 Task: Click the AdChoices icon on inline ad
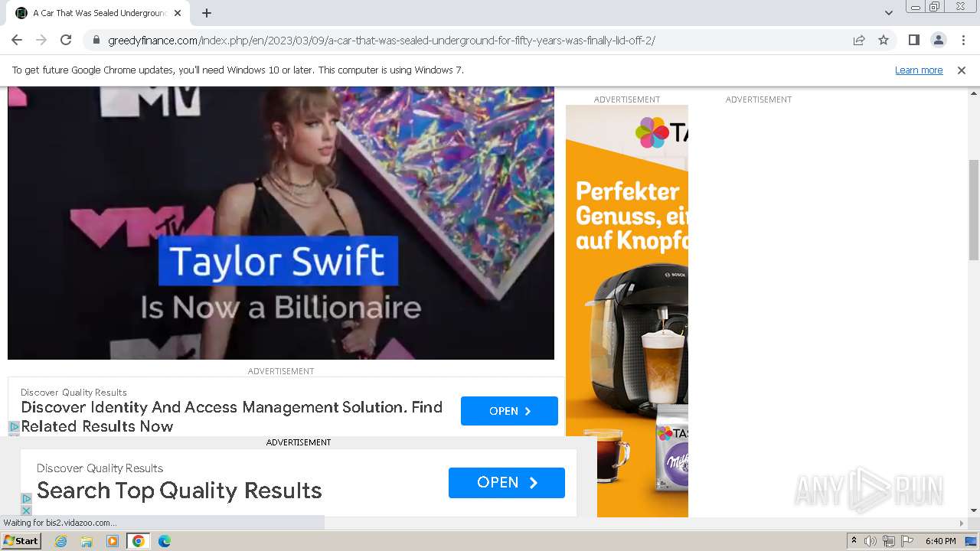click(x=14, y=426)
